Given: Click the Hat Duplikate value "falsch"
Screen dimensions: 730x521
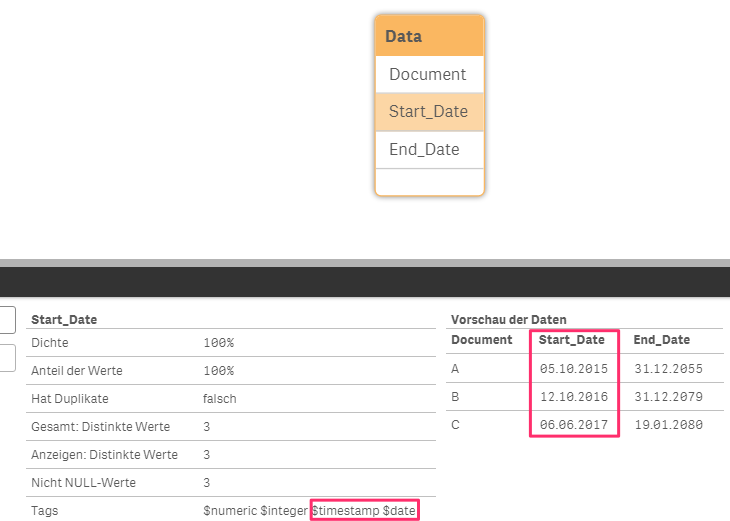Looking at the screenshot, I should tap(220, 398).
